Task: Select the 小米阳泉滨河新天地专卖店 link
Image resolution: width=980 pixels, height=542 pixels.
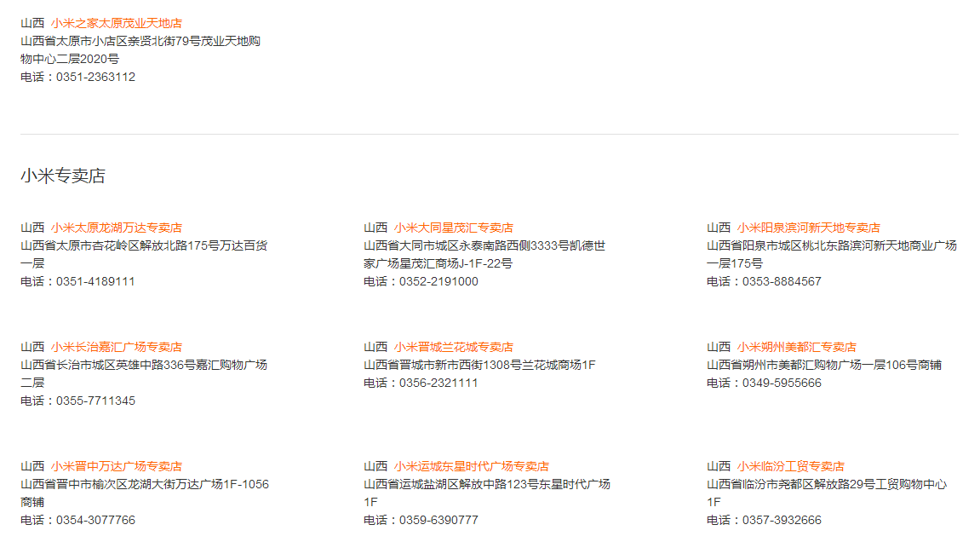Action: (808, 228)
